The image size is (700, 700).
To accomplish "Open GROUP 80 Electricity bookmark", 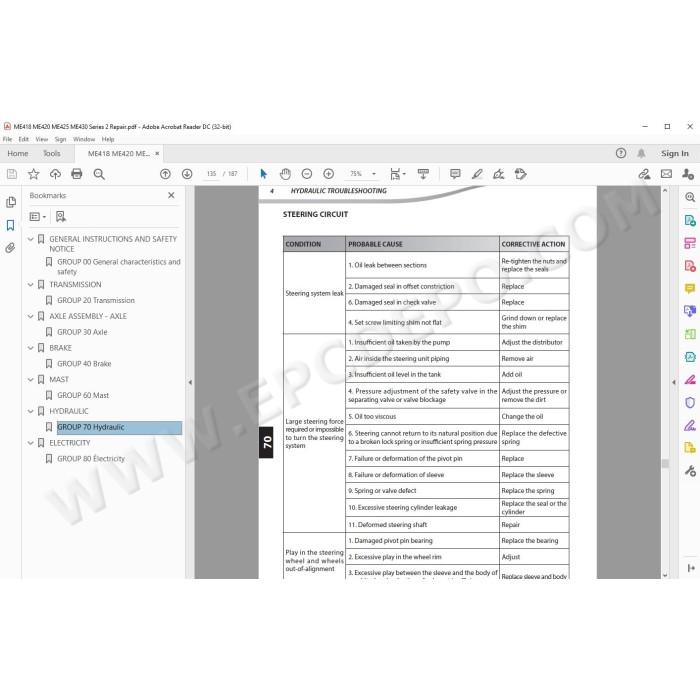I will pos(91,459).
